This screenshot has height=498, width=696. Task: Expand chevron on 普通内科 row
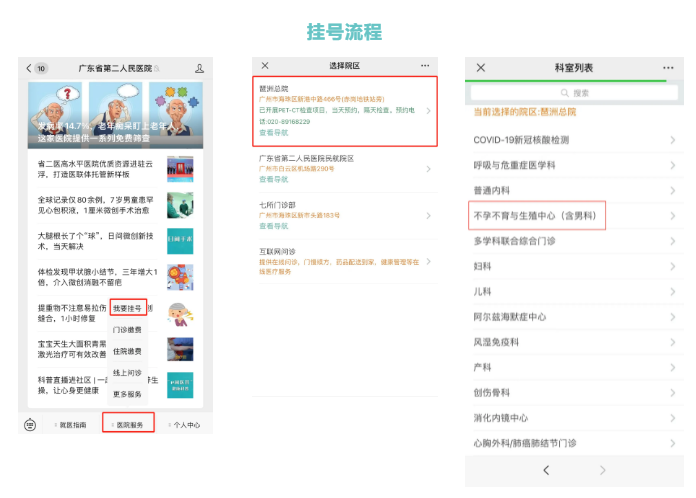click(673, 190)
